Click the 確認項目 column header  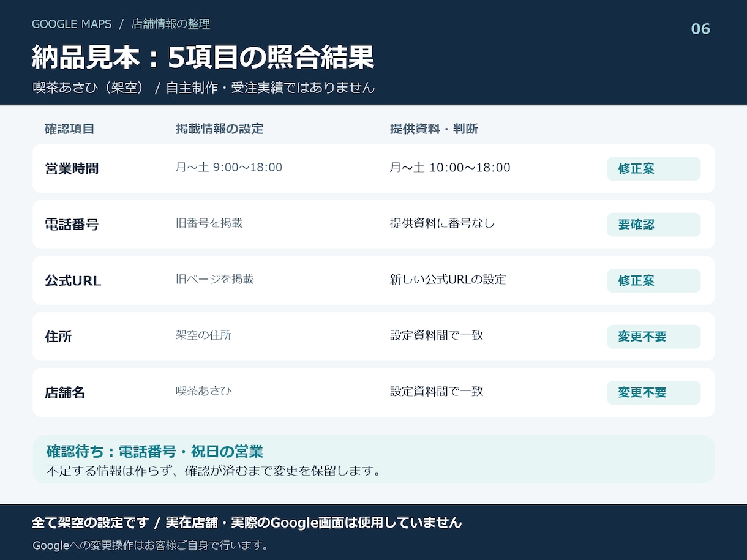tap(69, 129)
